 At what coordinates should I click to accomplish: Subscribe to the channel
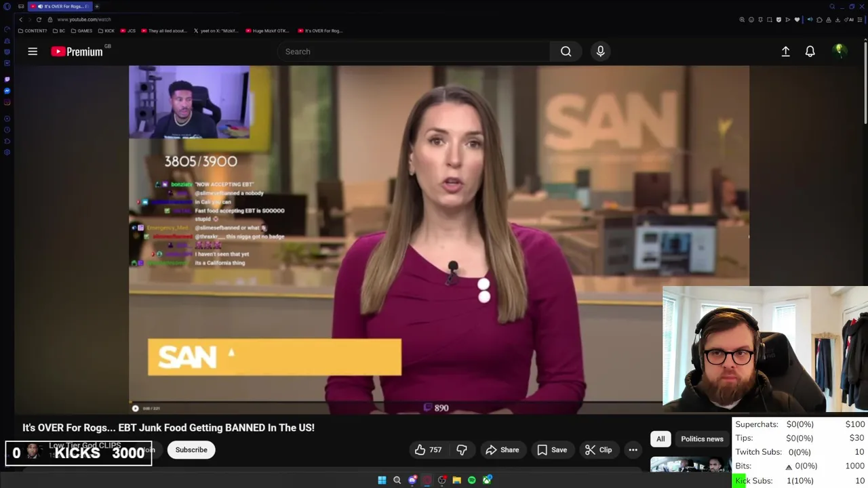(191, 450)
